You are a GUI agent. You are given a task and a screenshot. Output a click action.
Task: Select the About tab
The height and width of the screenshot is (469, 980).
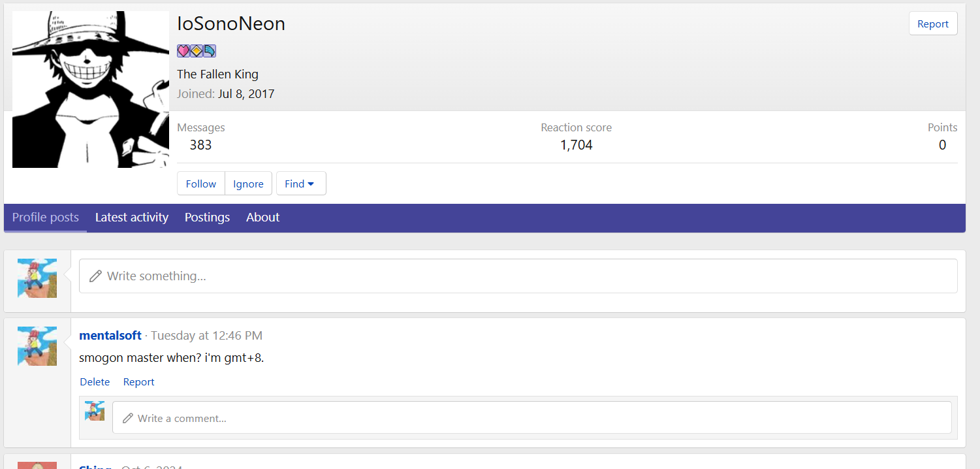[x=262, y=218]
